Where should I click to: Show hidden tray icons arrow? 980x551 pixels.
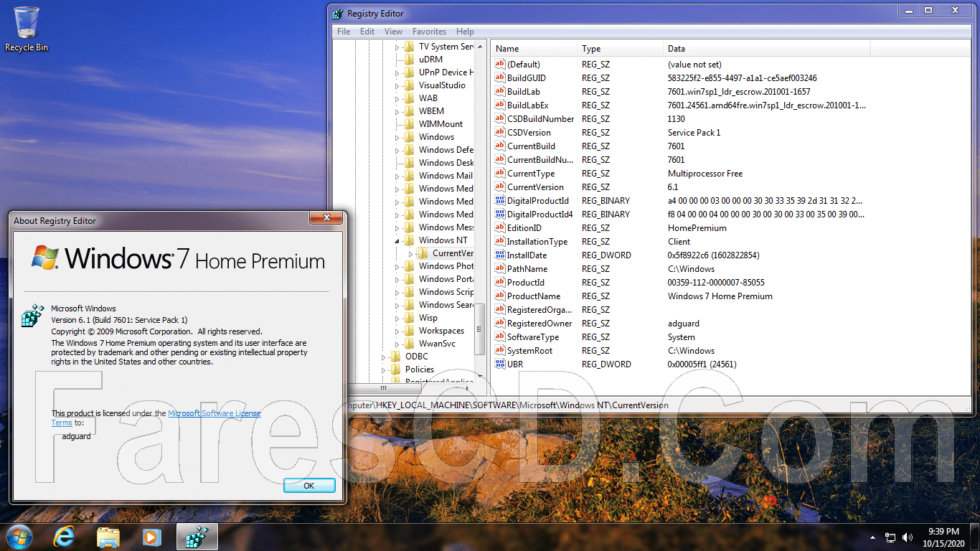tap(873, 537)
